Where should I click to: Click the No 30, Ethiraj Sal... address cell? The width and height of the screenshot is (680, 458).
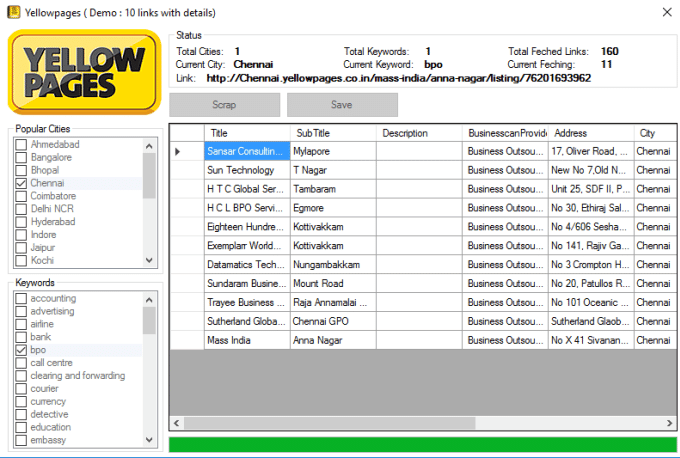tap(591, 208)
